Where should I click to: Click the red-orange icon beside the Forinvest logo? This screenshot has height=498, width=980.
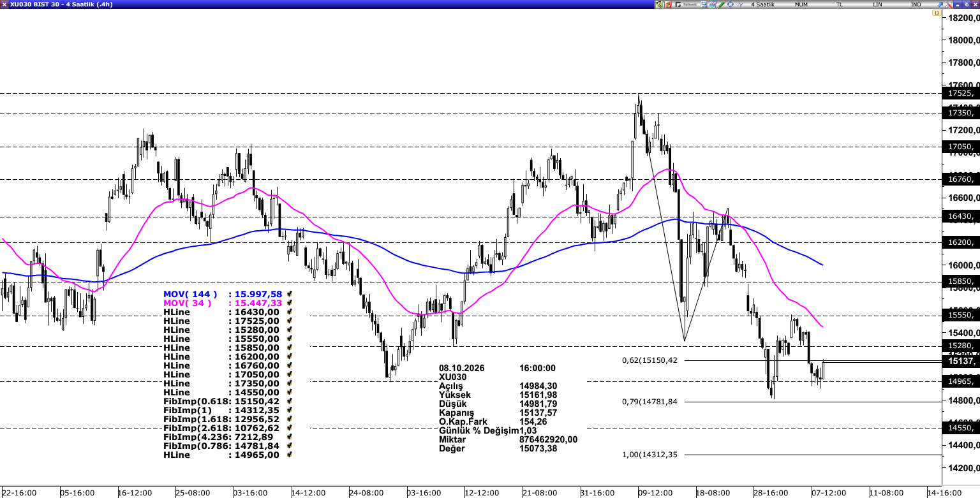(668, 4)
